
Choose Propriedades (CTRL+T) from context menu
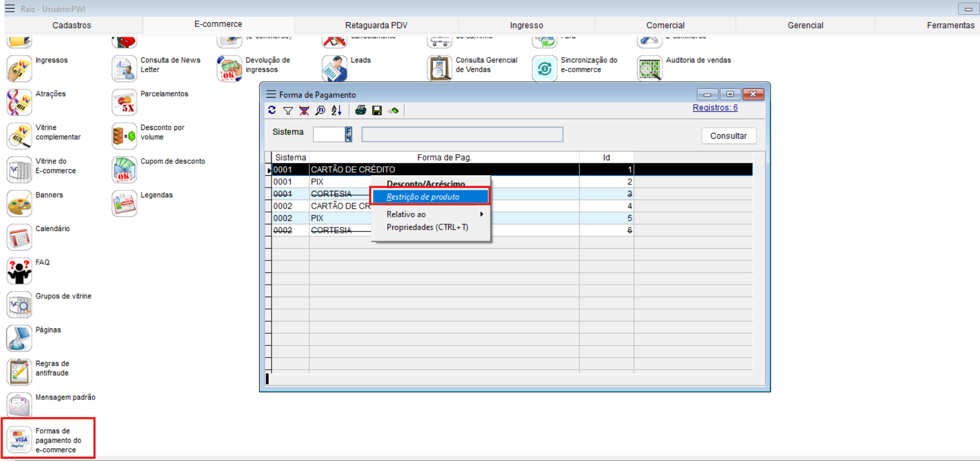427,228
